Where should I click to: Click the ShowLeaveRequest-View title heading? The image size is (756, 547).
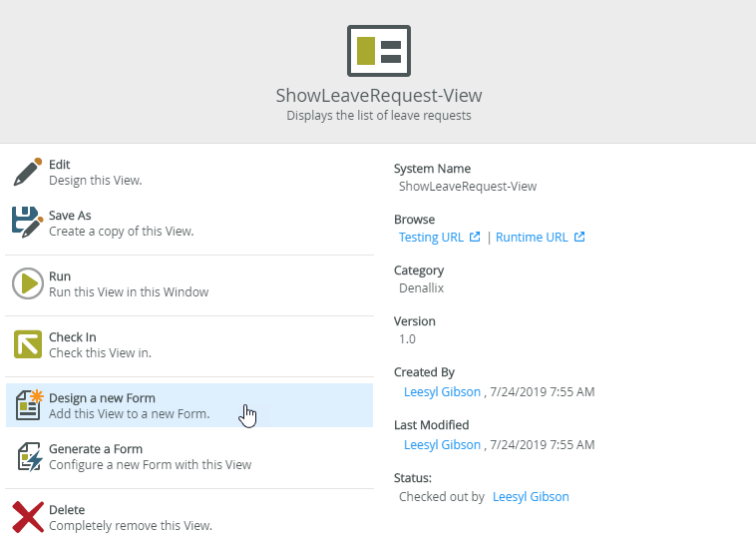378,96
